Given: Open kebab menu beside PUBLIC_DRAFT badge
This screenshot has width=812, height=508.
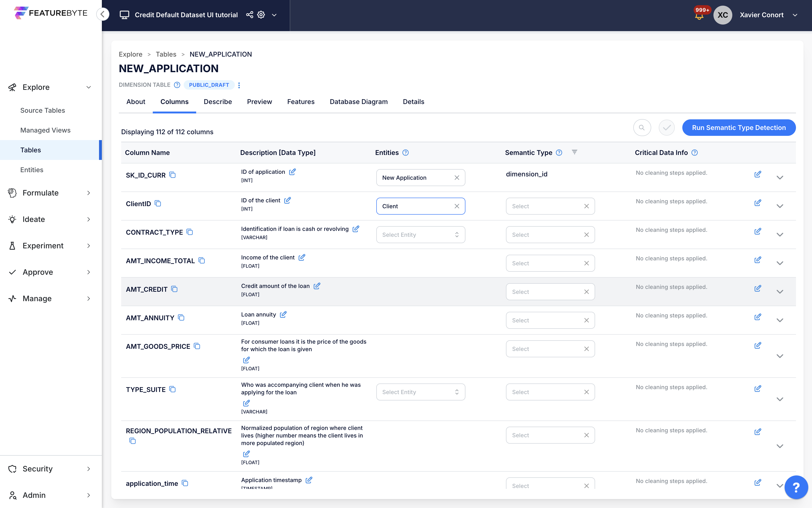Looking at the screenshot, I should pos(239,85).
